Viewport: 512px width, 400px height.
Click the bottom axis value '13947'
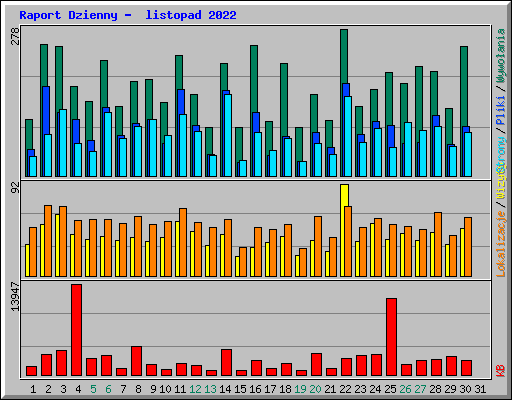pyautogui.click(x=15, y=296)
